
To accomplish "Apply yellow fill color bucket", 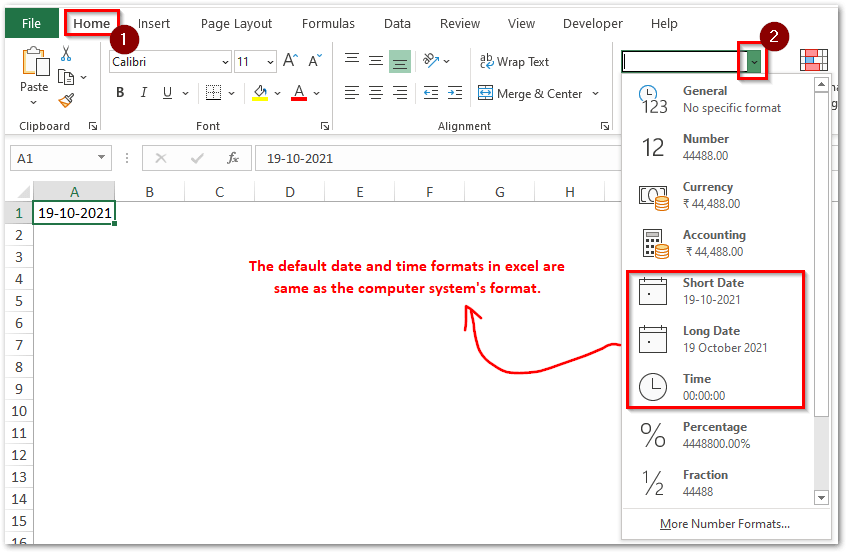I will click(260, 93).
